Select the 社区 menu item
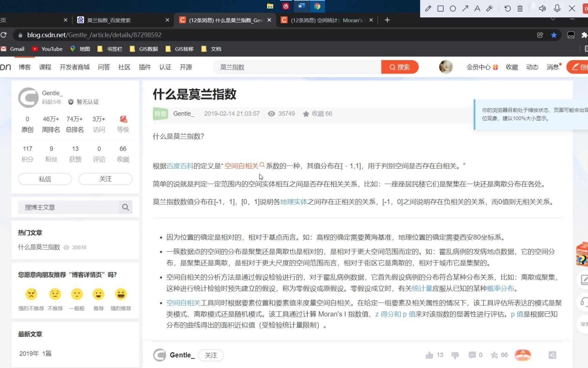This screenshot has height=368, width=588. pyautogui.click(x=124, y=67)
